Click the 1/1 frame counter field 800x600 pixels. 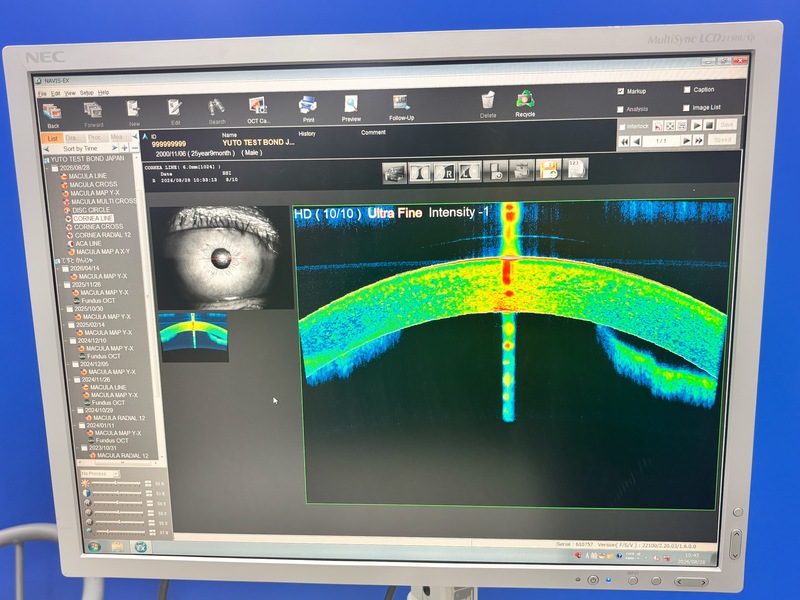click(x=661, y=141)
